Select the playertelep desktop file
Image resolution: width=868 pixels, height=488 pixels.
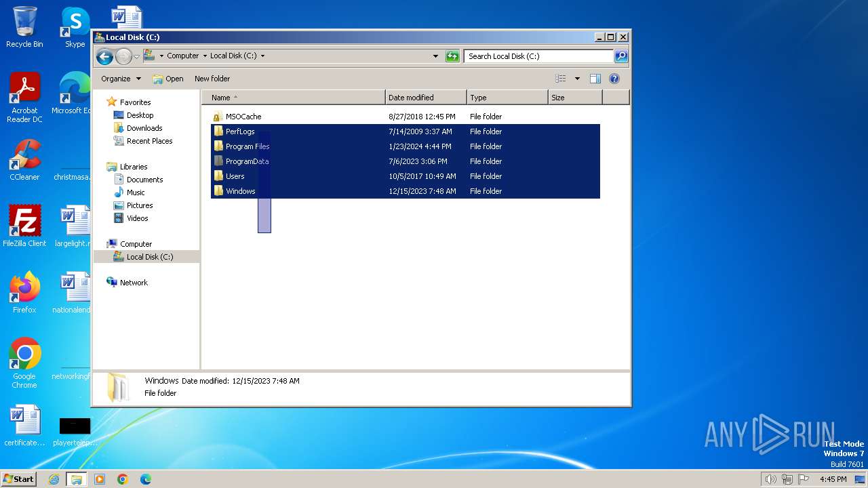click(x=75, y=431)
